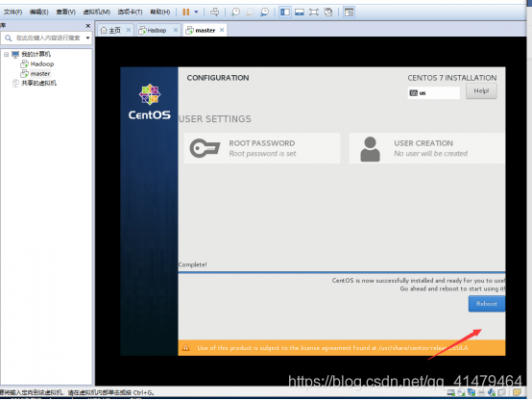Open the 选项卡(T) menu

pyautogui.click(x=130, y=12)
